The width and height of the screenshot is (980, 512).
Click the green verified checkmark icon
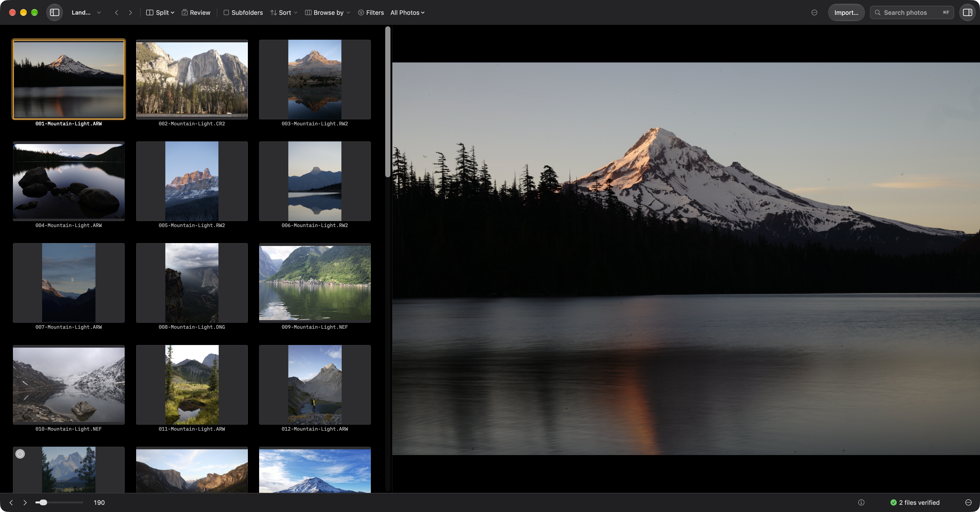pos(893,502)
